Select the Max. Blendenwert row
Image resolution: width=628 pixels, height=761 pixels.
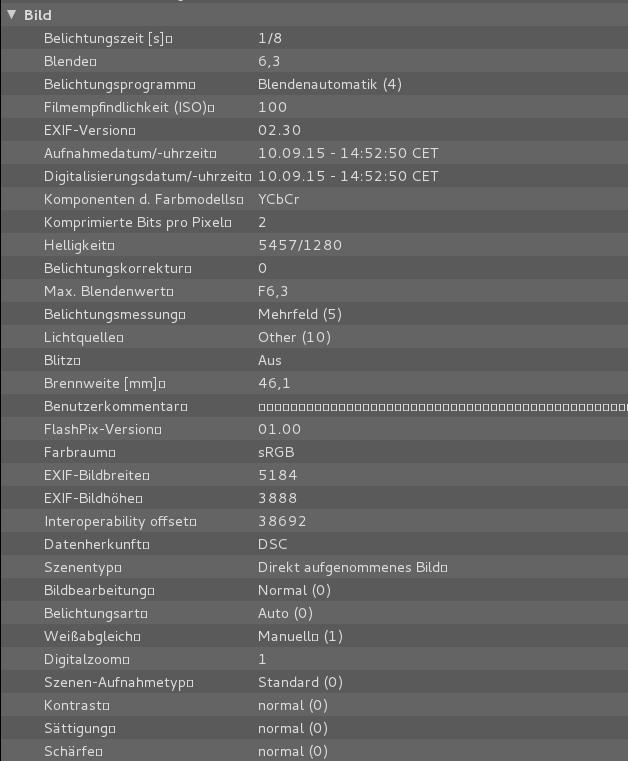(x=108, y=291)
